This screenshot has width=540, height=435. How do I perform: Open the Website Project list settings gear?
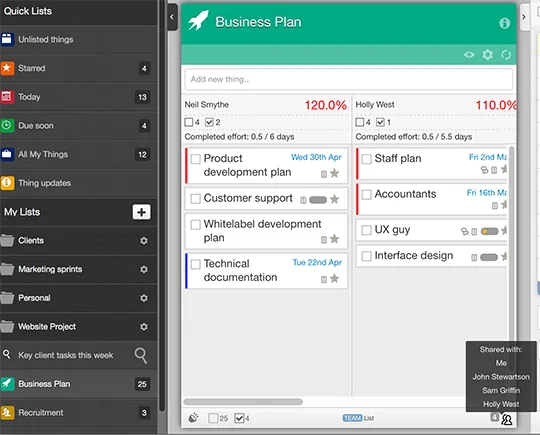click(x=144, y=327)
